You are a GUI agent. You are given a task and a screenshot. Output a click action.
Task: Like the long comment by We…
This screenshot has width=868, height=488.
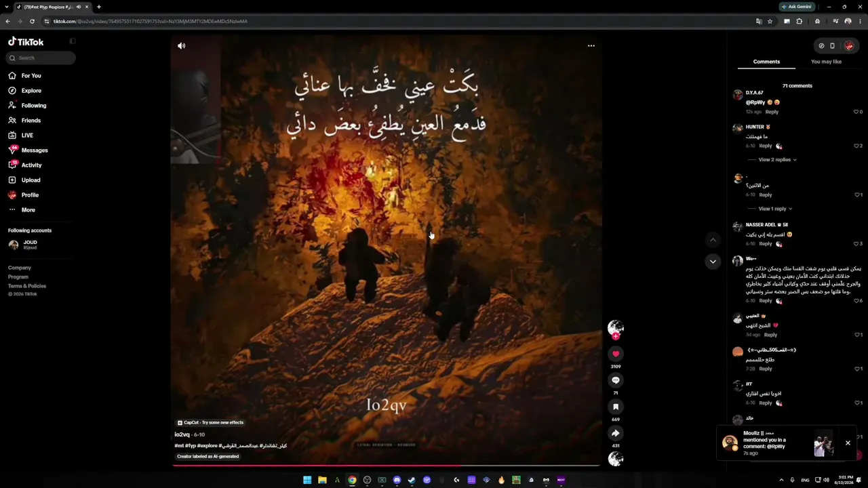[857, 301]
